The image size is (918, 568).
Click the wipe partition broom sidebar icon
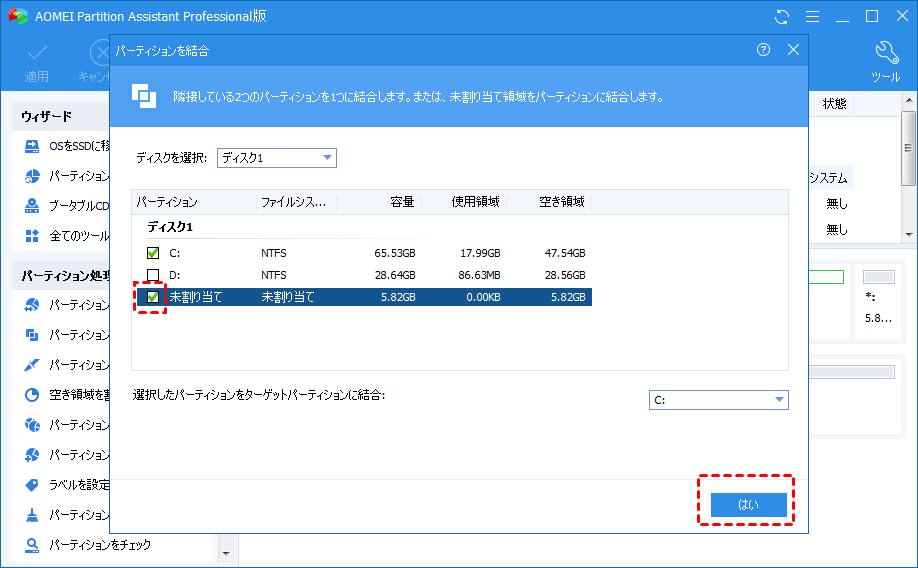32,515
